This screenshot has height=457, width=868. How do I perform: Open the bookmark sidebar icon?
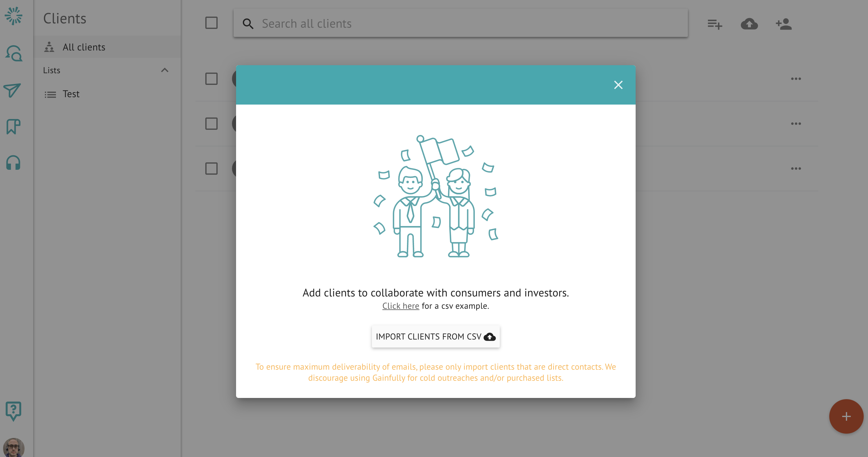[14, 127]
